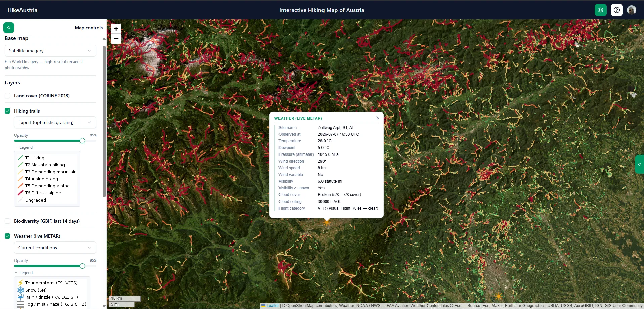Click the Ungraded legend entry
The image size is (644, 309).
(32, 200)
